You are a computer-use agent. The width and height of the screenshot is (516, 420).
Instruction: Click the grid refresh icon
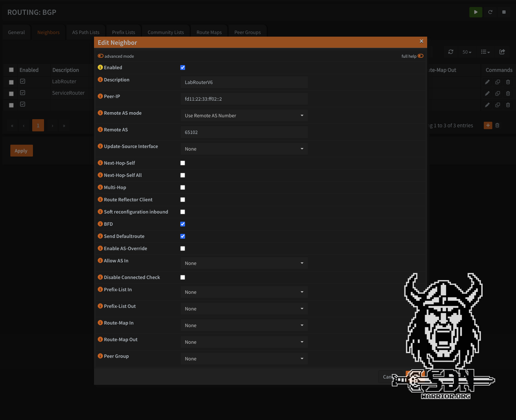[450, 52]
